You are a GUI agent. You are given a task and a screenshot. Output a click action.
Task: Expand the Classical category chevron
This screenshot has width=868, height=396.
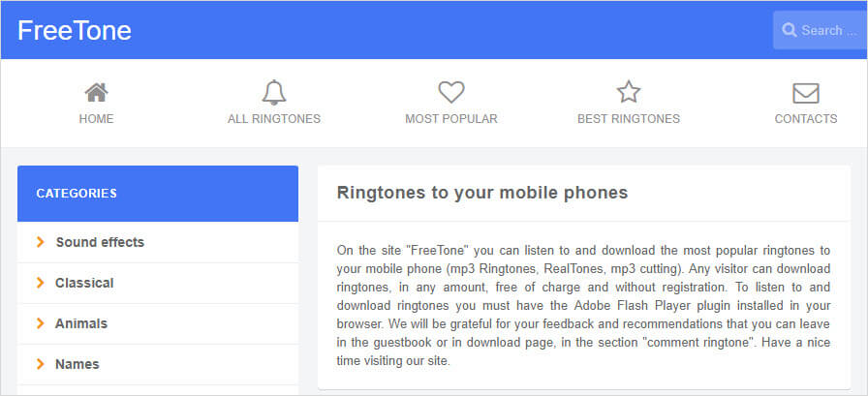tap(41, 283)
